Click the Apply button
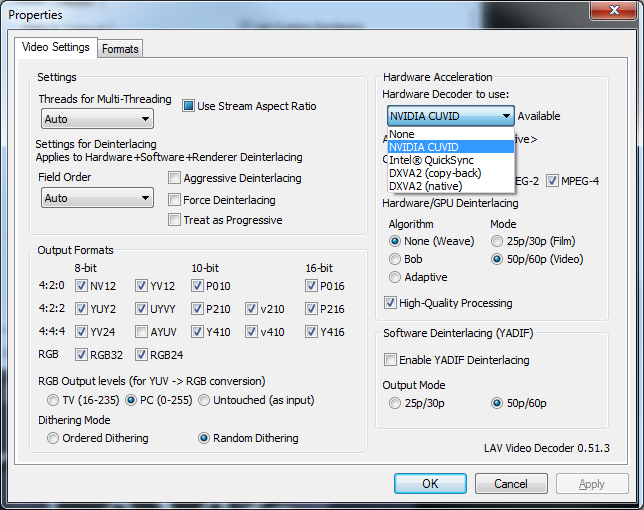 (592, 484)
